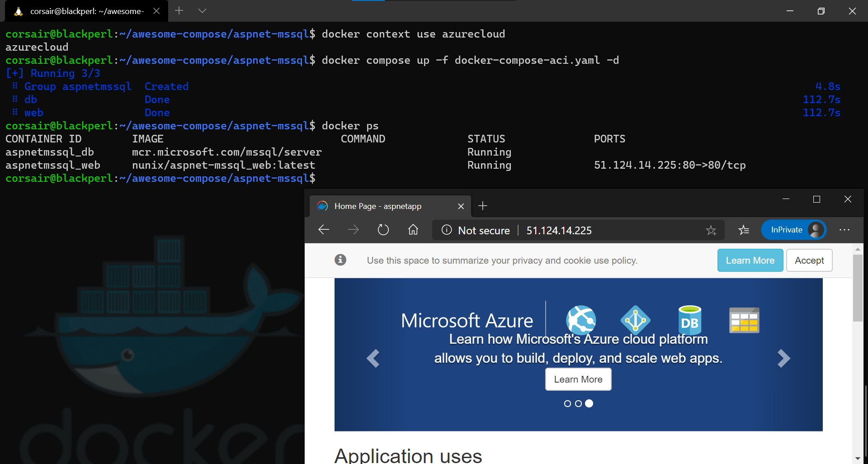Add page to favorites with star icon
The height and width of the screenshot is (464, 868).
point(711,231)
